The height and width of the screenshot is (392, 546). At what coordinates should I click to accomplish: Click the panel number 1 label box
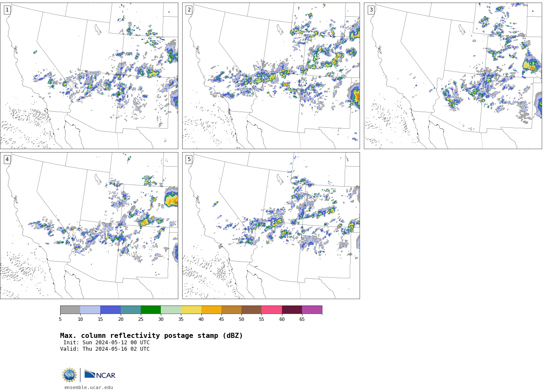(7, 10)
